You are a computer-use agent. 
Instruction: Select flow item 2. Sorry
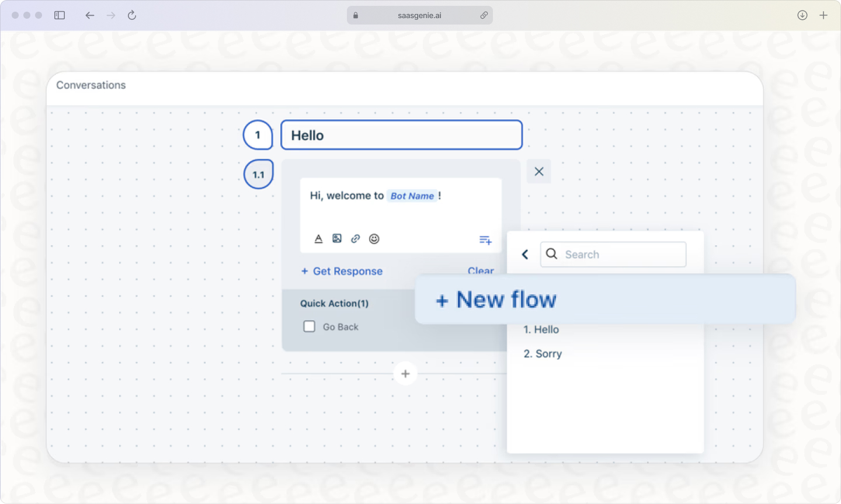tap(542, 353)
